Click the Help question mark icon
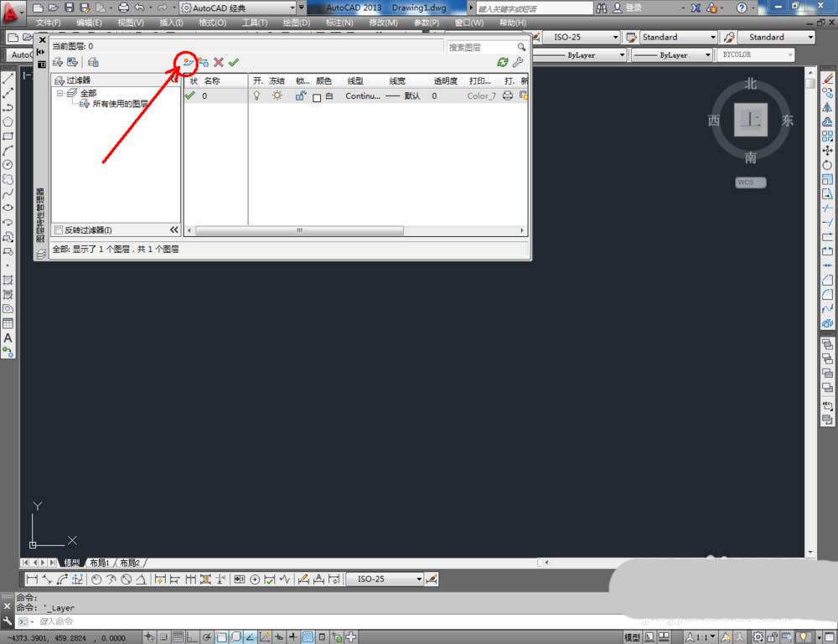This screenshot has height=644, width=838. (742, 8)
